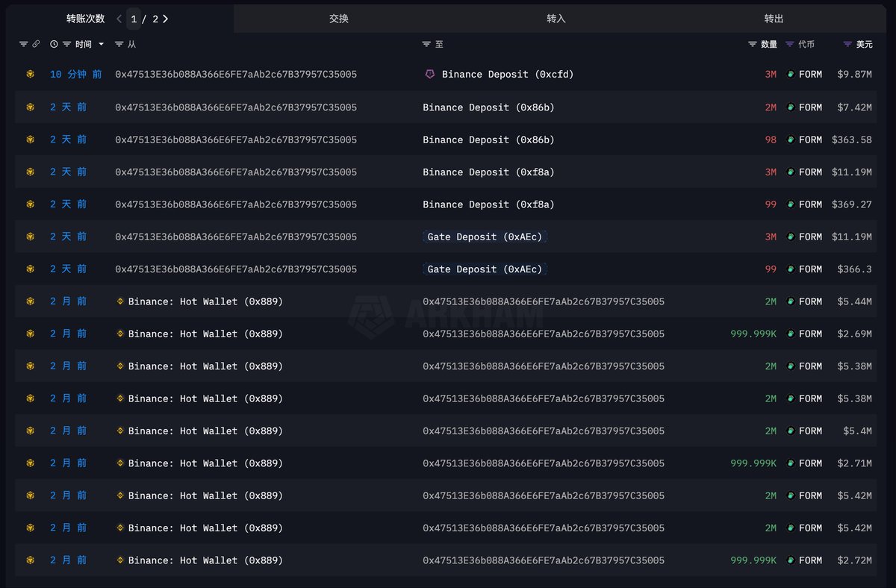
Task: Click the FORM token name in the $2.71M row
Action: [x=810, y=463]
